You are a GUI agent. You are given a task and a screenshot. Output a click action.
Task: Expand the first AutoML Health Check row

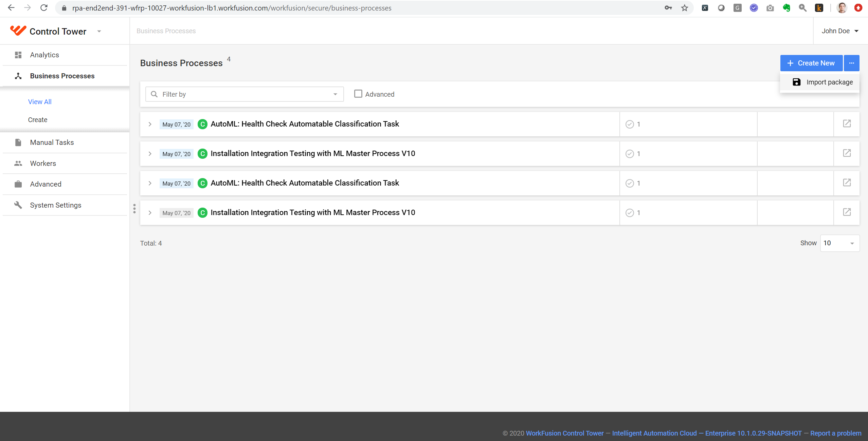[x=150, y=124]
